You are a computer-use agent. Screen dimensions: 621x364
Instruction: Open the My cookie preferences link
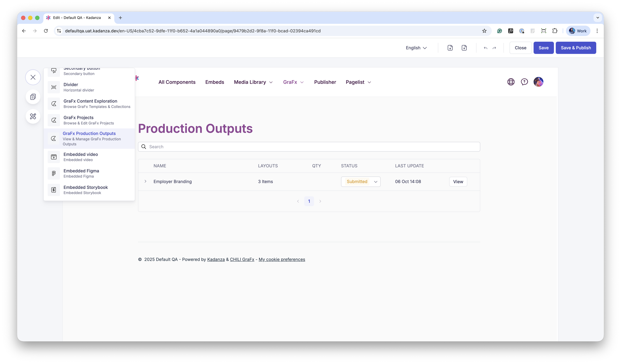(282, 259)
